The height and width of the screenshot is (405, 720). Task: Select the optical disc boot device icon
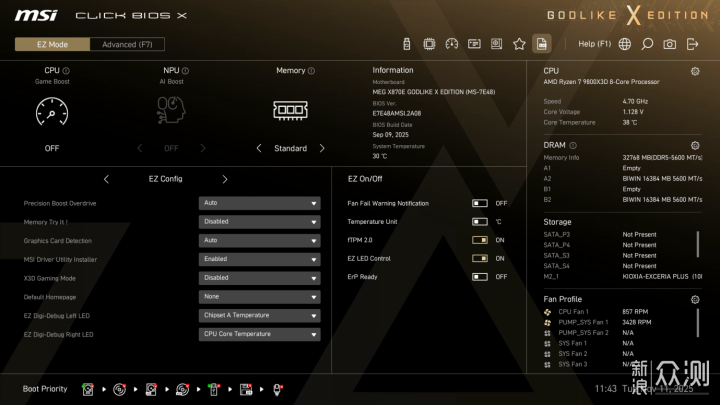(119, 389)
